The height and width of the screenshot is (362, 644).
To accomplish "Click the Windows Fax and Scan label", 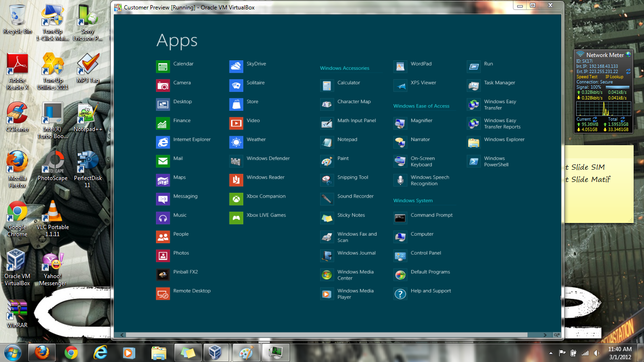I will (357, 237).
